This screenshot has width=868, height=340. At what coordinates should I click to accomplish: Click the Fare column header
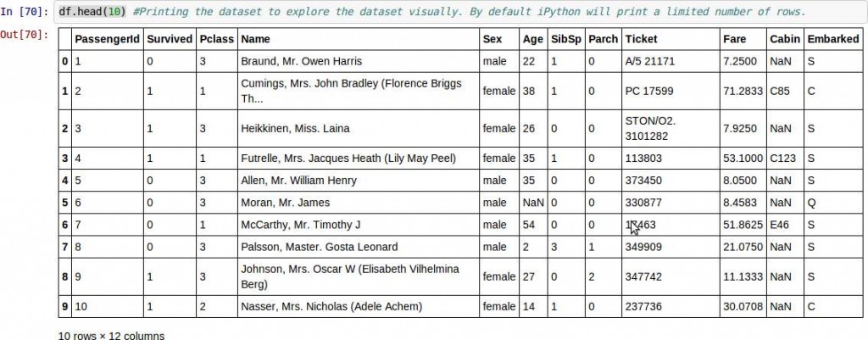pos(734,40)
